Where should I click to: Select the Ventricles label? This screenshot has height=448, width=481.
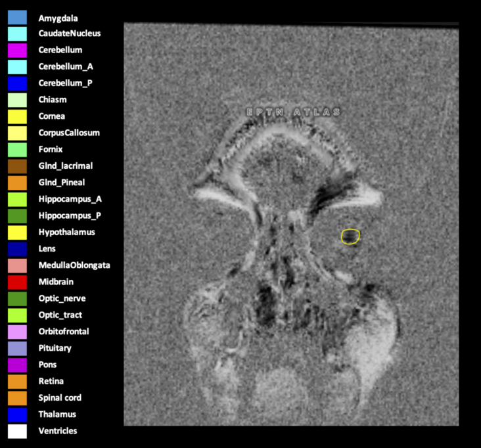tap(58, 431)
